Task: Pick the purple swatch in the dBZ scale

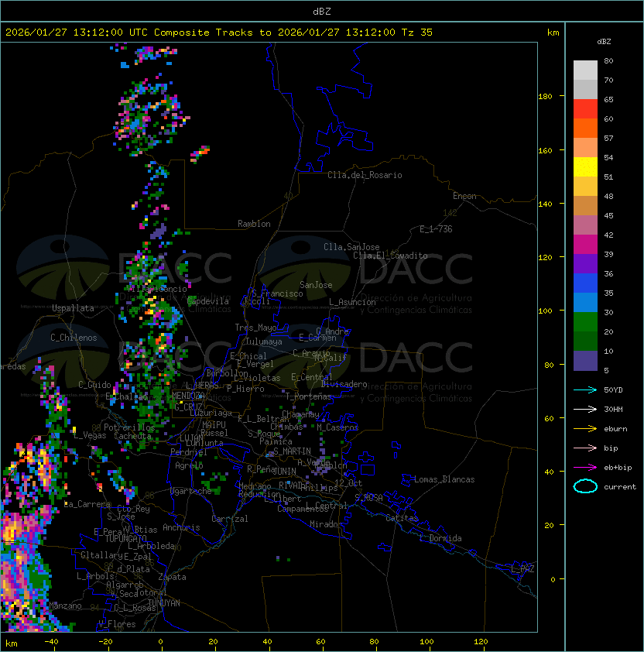Action: point(585,263)
